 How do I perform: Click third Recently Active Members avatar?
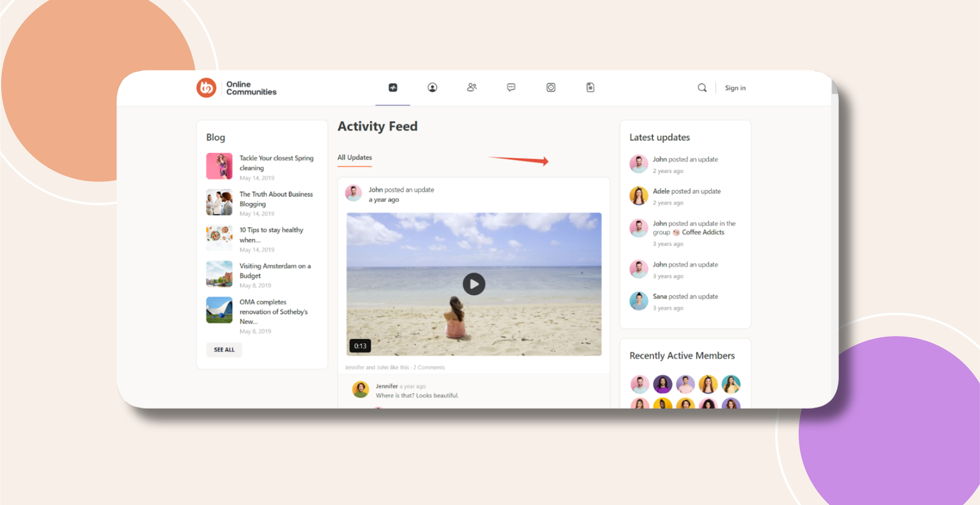click(685, 384)
